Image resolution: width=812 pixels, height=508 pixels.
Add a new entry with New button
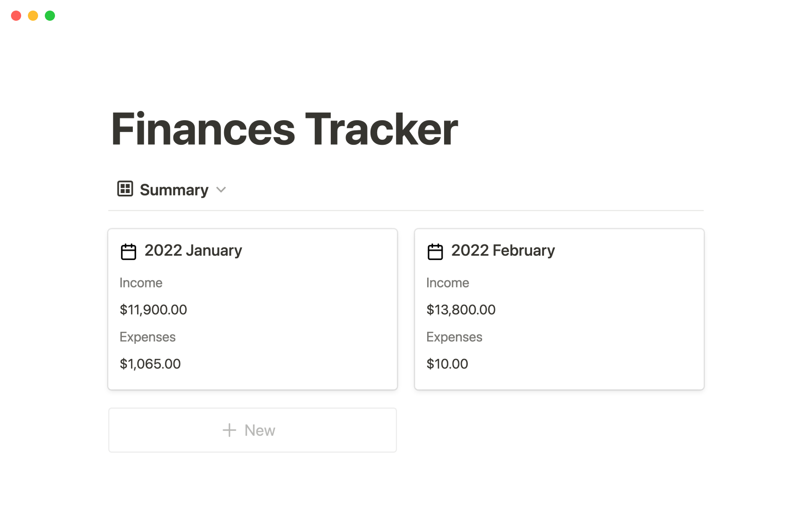coord(252,430)
